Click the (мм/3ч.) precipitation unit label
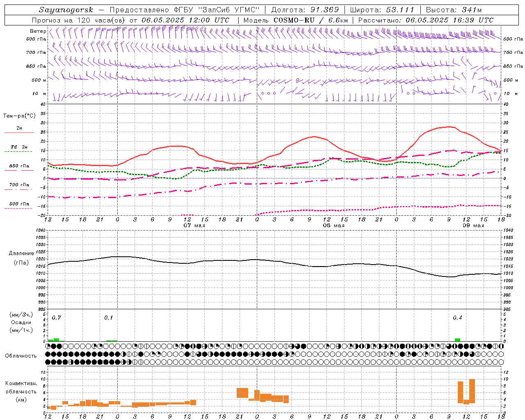This screenshot has width=525, height=420. click(x=21, y=315)
